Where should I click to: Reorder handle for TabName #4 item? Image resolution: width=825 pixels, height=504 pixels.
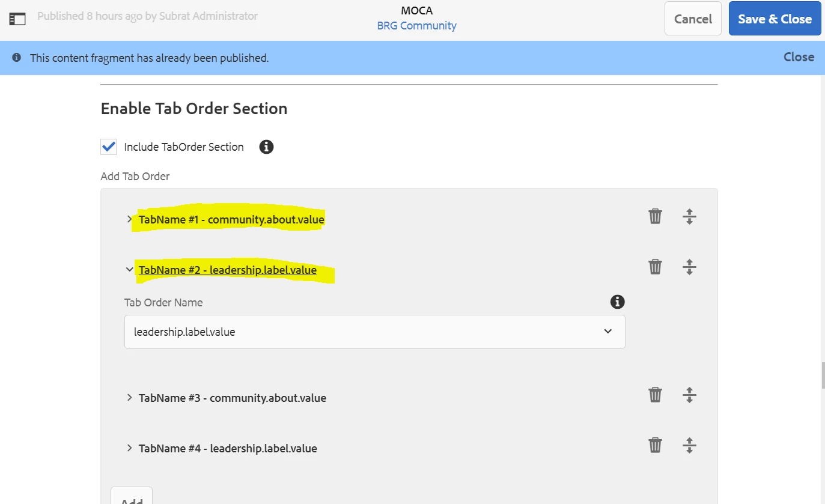[x=689, y=445]
